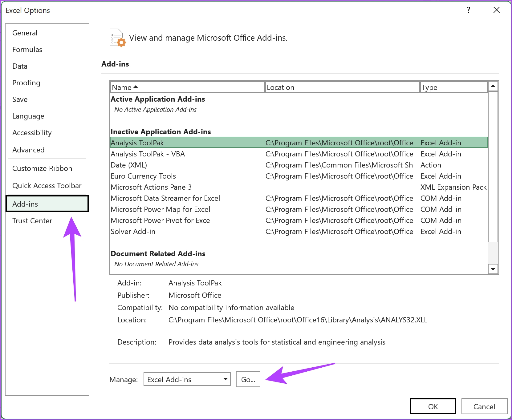Sort add-ins by Location column header
The image size is (512, 420).
tap(342, 87)
